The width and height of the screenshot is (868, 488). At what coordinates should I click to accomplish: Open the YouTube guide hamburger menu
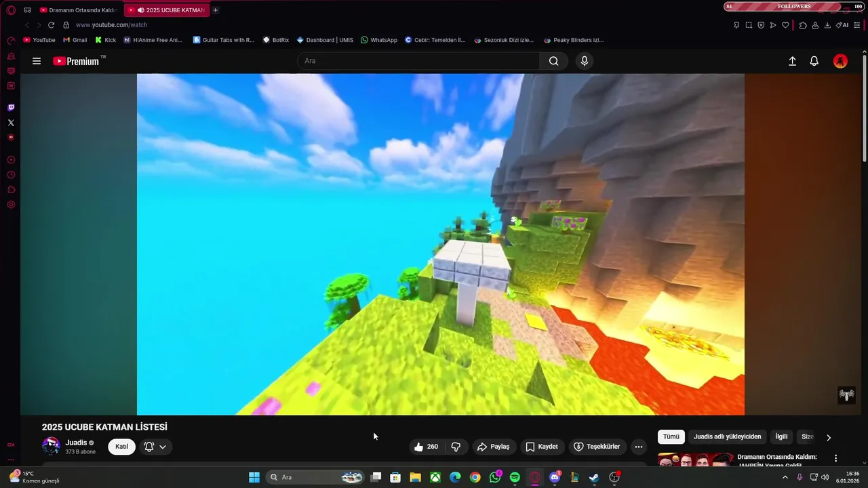tap(37, 61)
